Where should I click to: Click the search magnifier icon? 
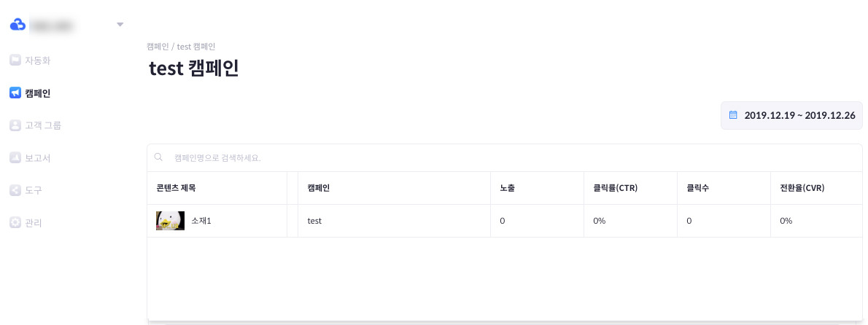[158, 157]
